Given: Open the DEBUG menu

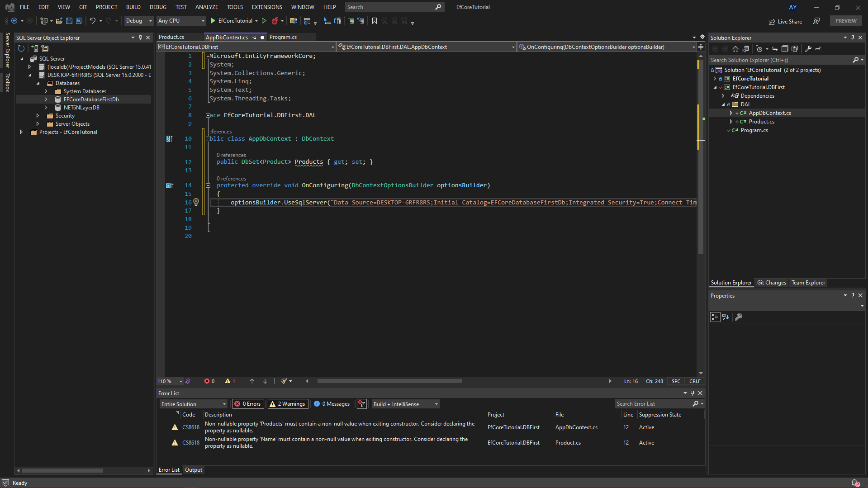Looking at the screenshot, I should [157, 7].
